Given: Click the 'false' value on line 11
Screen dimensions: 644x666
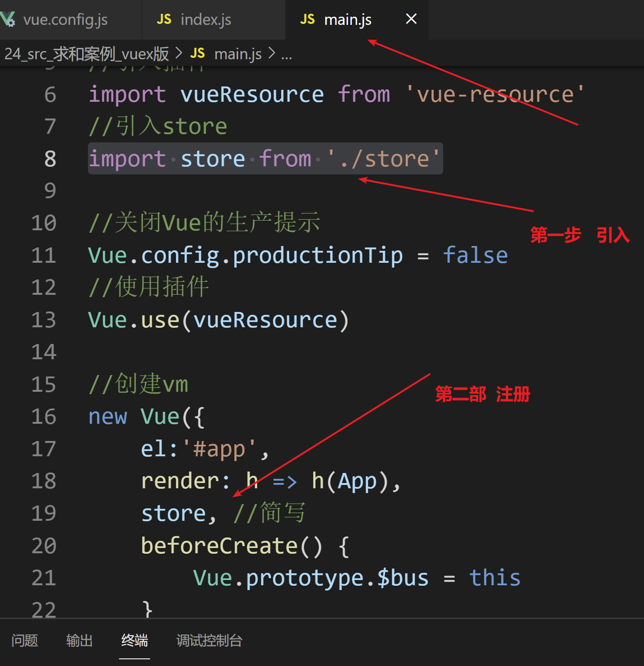Looking at the screenshot, I should (x=475, y=255).
